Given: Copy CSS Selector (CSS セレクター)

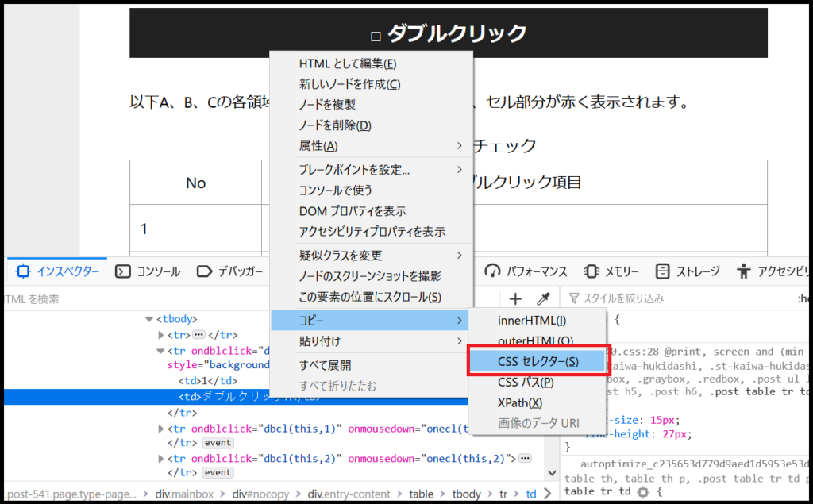Looking at the screenshot, I should [x=538, y=361].
